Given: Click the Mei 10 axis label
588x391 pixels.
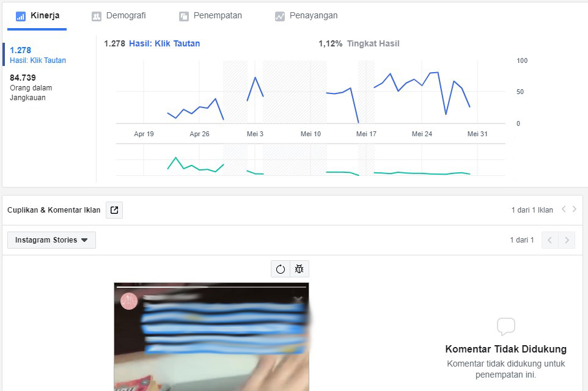Looking at the screenshot, I should [311, 134].
